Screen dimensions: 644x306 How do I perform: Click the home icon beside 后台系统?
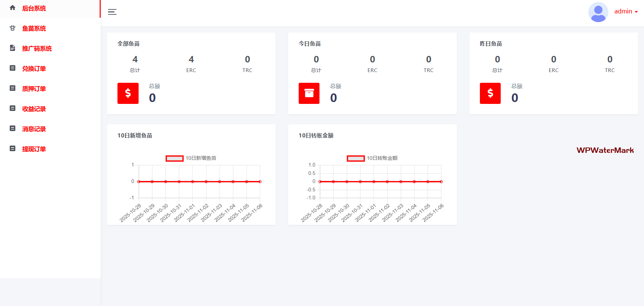12,8
